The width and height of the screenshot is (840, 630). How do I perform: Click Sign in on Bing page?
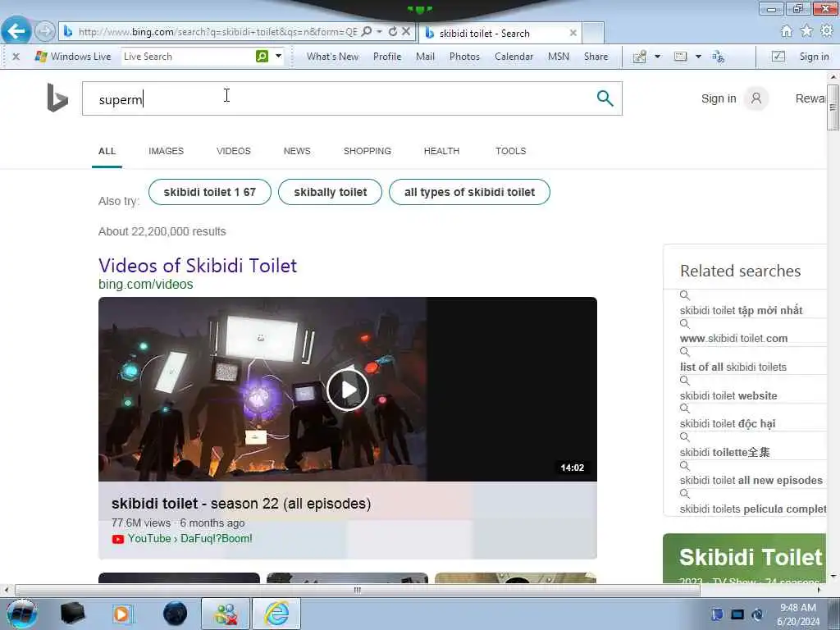coord(719,98)
